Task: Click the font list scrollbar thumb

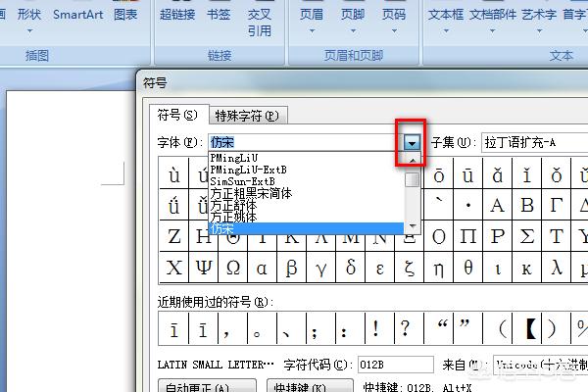Action: [x=413, y=179]
